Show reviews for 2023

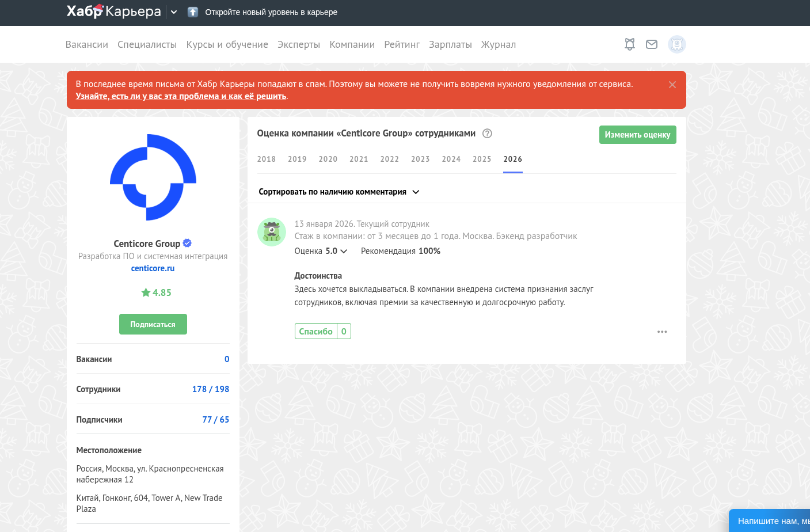(421, 159)
